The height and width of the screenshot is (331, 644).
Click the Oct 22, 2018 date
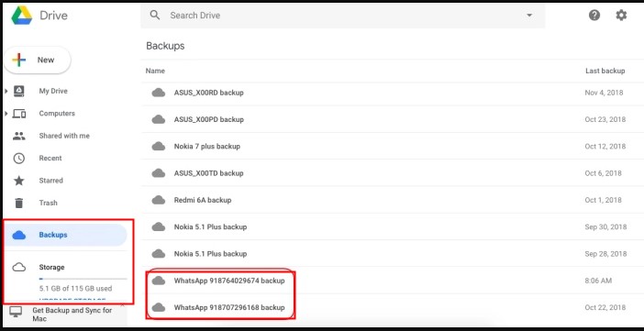(605, 307)
